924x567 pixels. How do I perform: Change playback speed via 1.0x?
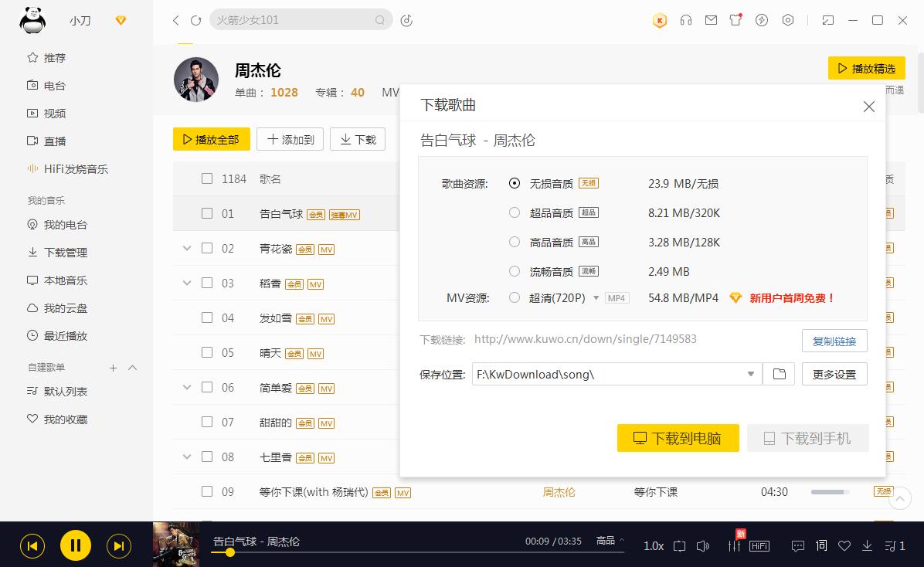[x=654, y=546]
